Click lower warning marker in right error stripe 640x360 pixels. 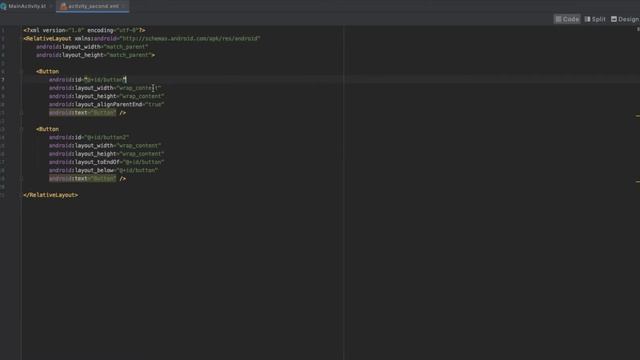point(637,182)
